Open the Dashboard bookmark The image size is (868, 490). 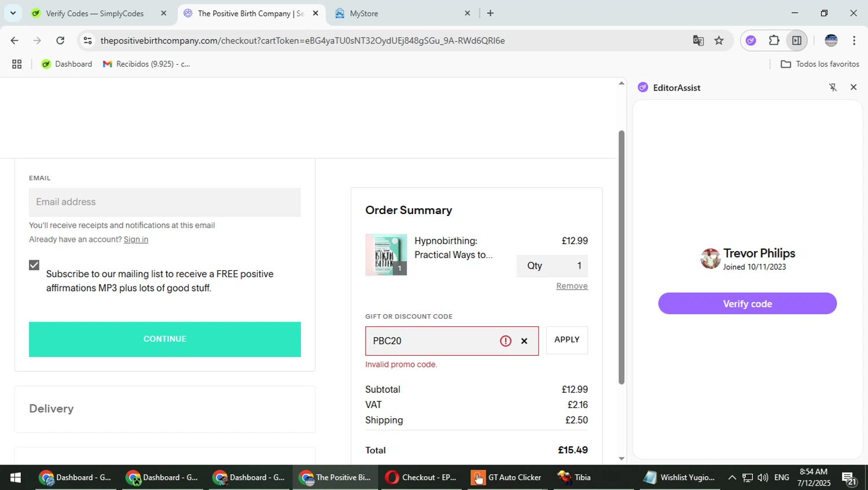point(67,64)
